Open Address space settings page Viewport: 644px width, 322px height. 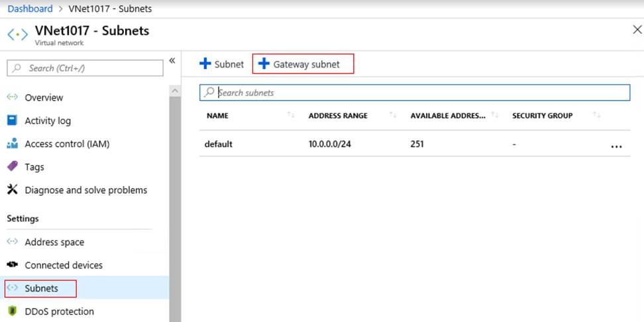54,242
